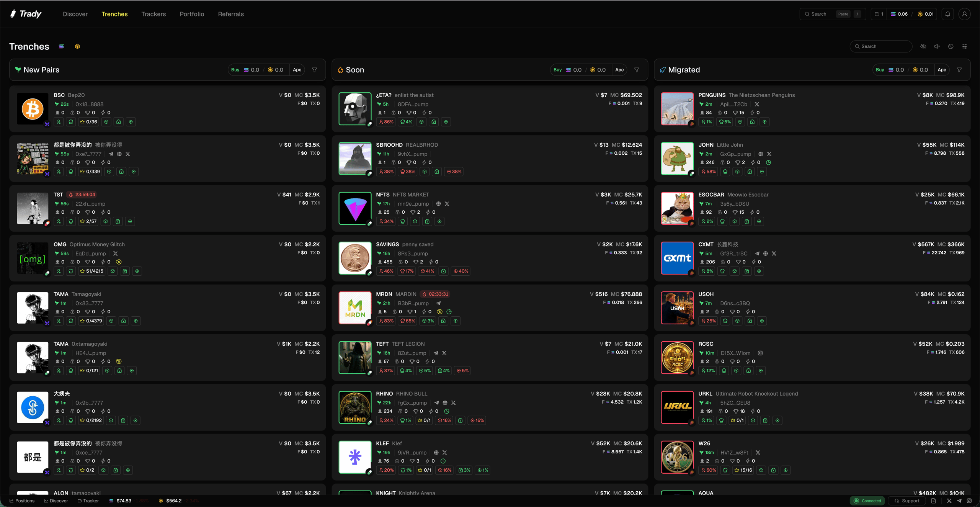
Task: Open Telegram icon on CXMT row
Action: pos(757,253)
